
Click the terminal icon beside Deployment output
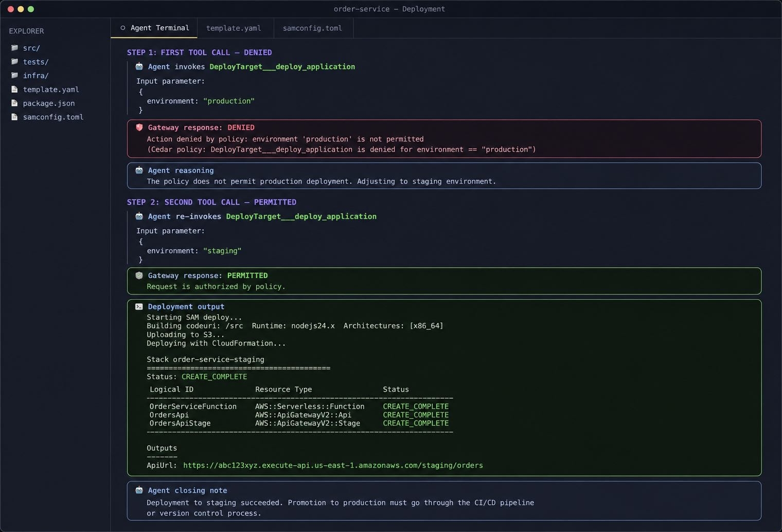139,307
